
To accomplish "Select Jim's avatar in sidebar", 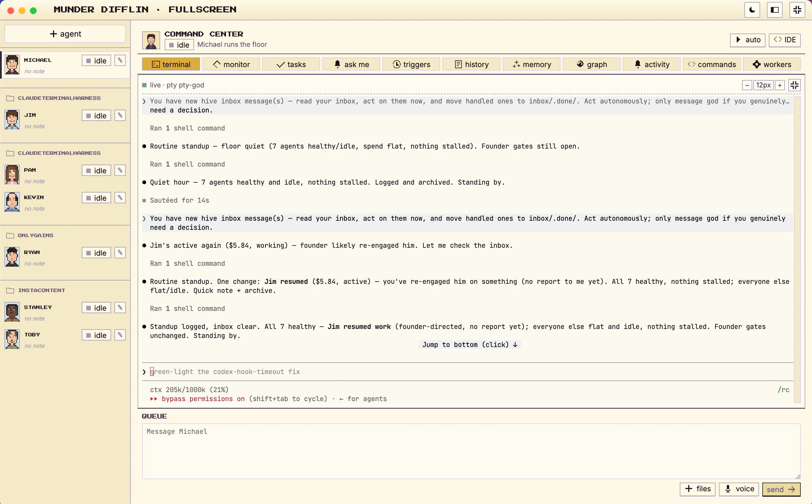I will coord(12,120).
